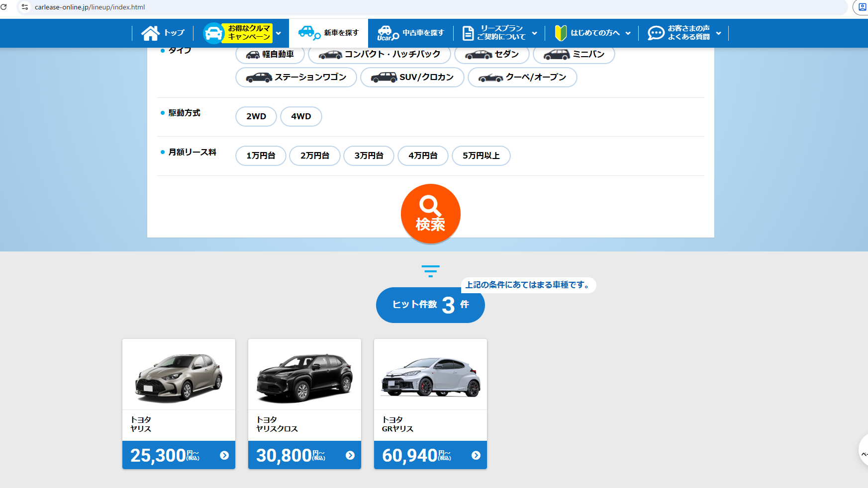The image size is (868, 488).
Task: Toggle the セダン type filter
Action: coord(492,54)
